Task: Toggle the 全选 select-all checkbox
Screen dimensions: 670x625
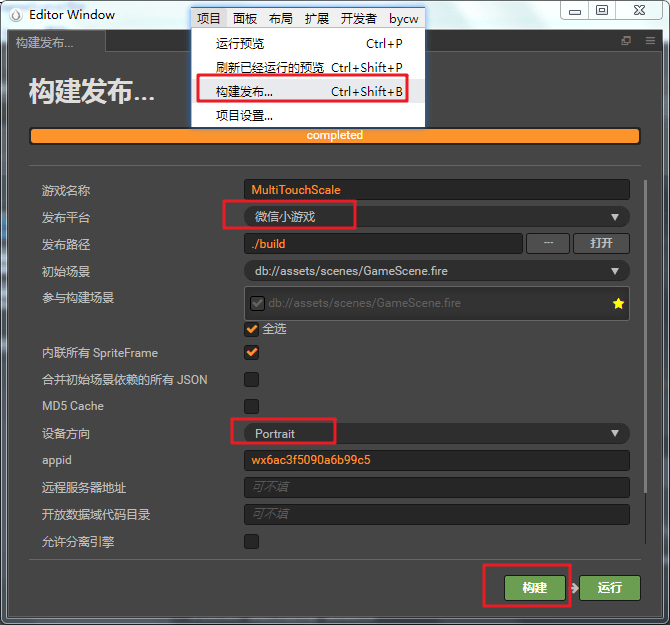Action: pos(252,328)
